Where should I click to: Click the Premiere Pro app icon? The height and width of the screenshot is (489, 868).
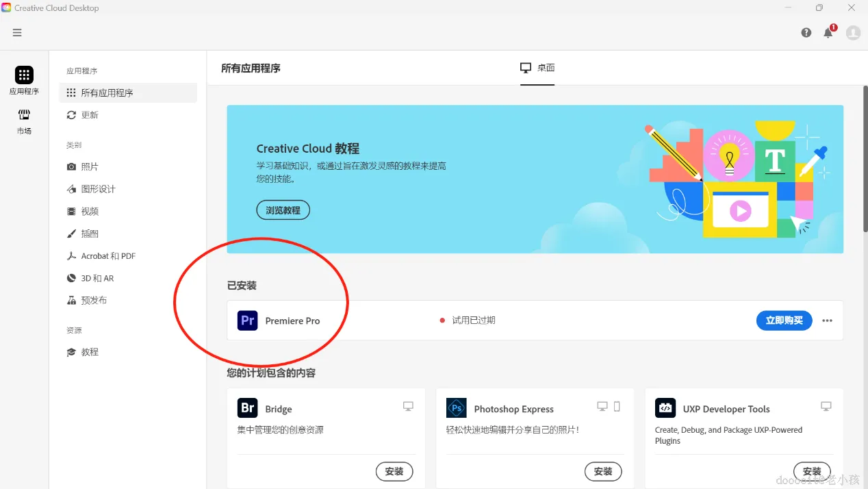point(246,321)
